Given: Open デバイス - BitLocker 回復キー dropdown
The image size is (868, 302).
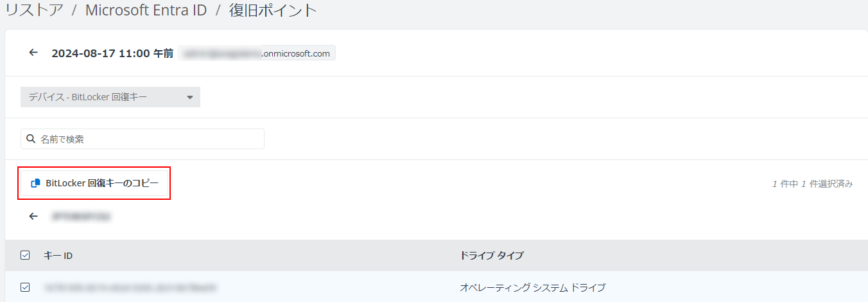Looking at the screenshot, I should click(110, 97).
